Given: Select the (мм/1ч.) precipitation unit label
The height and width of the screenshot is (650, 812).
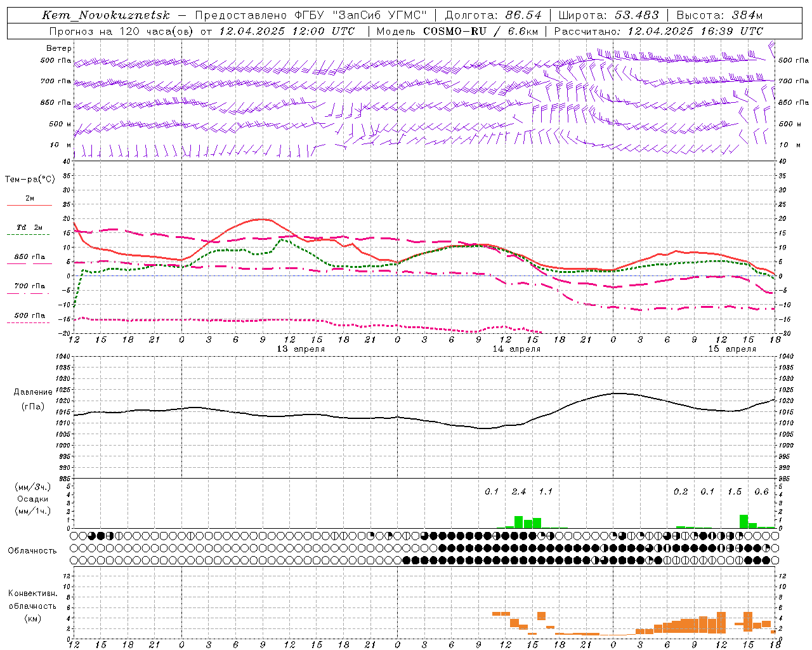Looking at the screenshot, I should pyautogui.click(x=32, y=511).
